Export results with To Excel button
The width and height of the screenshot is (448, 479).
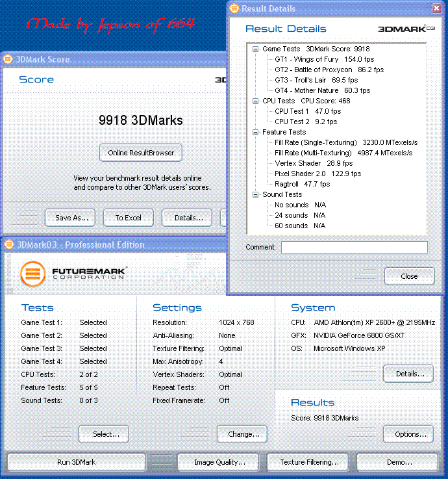pos(128,218)
